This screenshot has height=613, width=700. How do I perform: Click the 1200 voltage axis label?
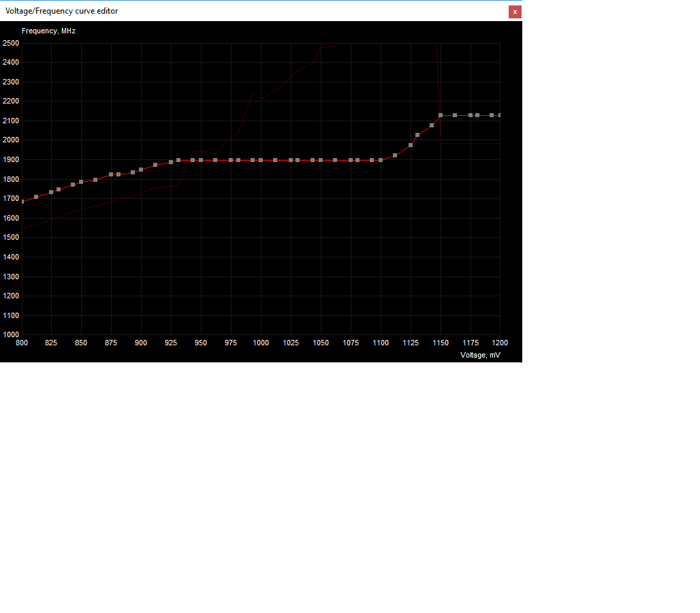(x=500, y=343)
